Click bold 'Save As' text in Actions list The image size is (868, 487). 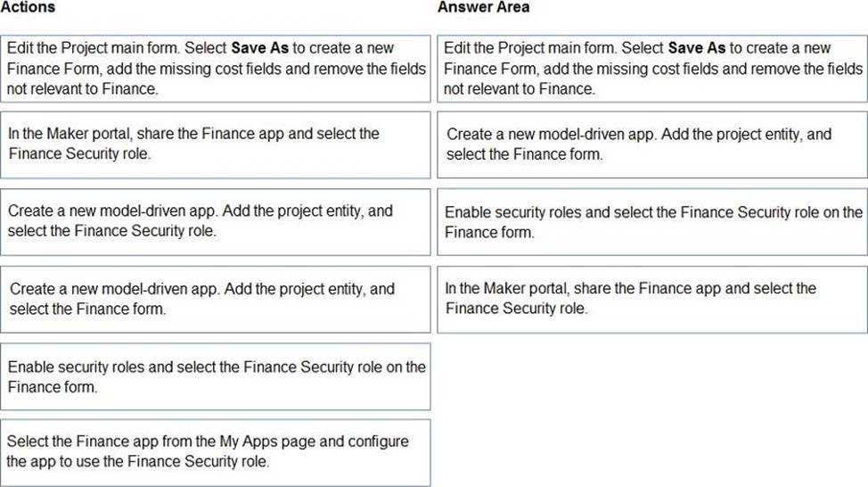[259, 48]
